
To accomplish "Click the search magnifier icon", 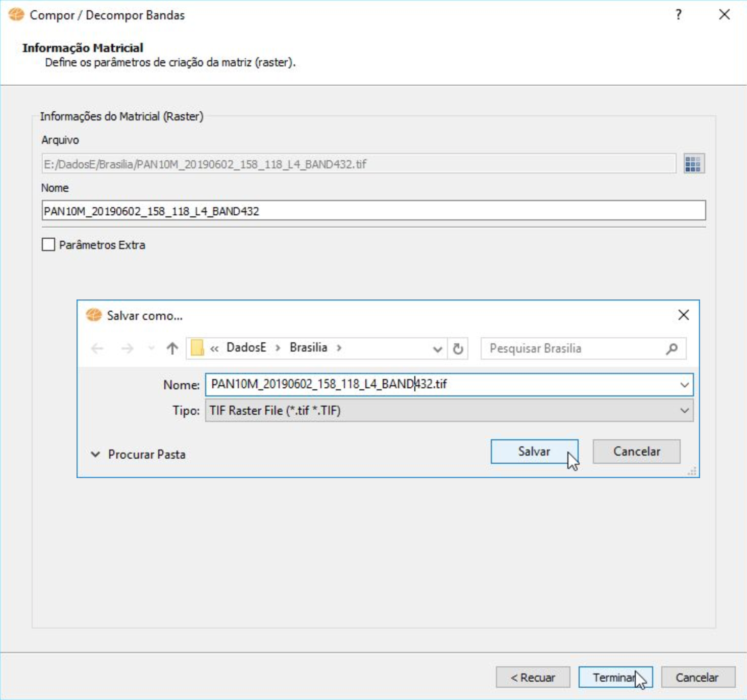I will pos(672,349).
